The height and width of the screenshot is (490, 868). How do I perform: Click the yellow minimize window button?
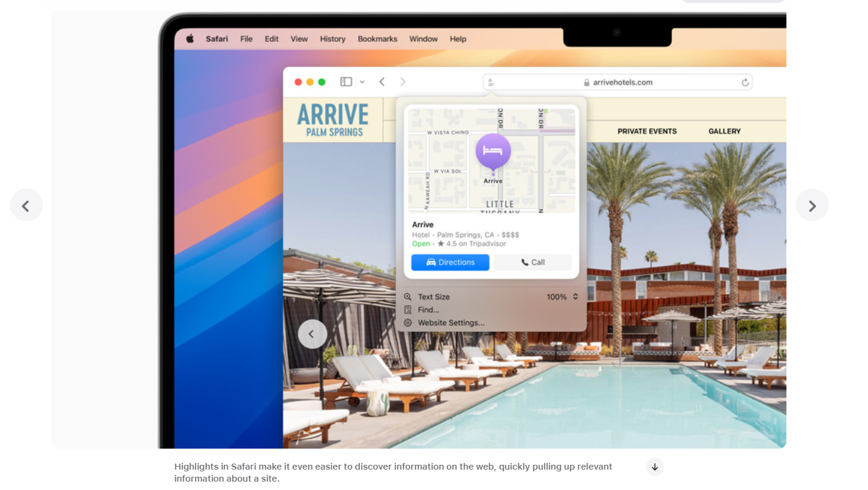[310, 82]
